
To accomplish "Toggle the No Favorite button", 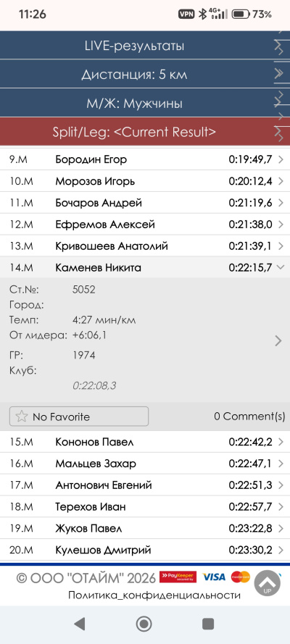I will tap(79, 417).
